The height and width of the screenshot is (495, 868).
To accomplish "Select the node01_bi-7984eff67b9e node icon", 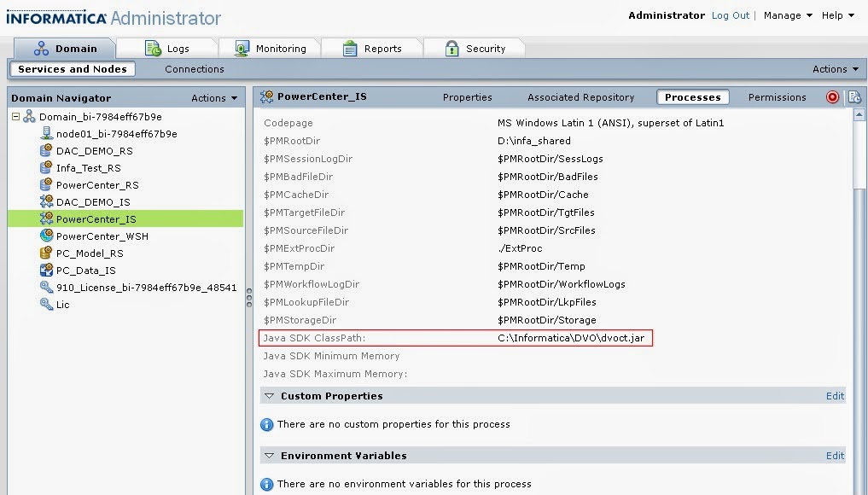I will [x=49, y=134].
